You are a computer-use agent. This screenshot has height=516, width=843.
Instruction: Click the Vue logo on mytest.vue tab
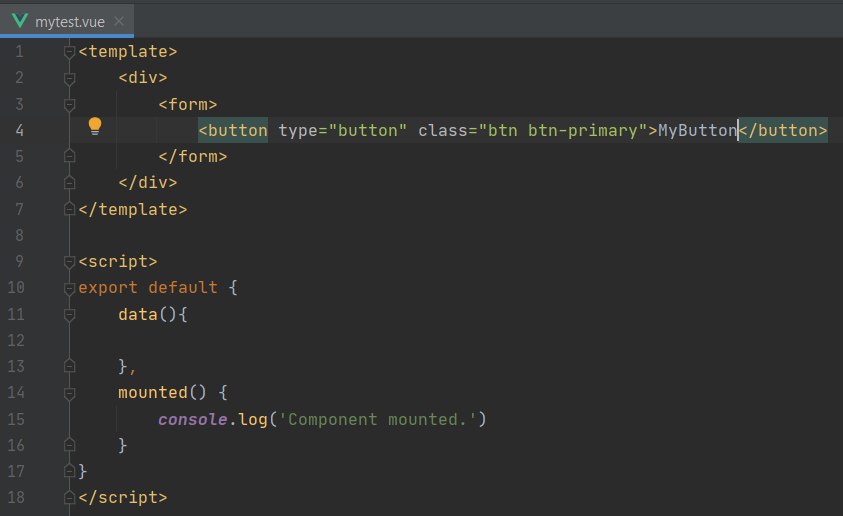click(20, 21)
